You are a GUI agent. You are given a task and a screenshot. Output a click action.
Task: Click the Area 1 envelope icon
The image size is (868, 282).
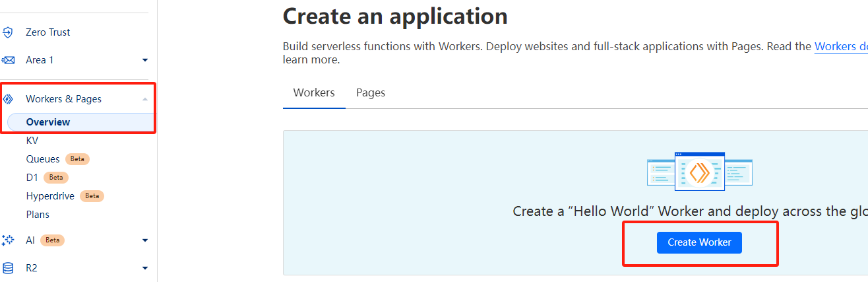point(8,60)
